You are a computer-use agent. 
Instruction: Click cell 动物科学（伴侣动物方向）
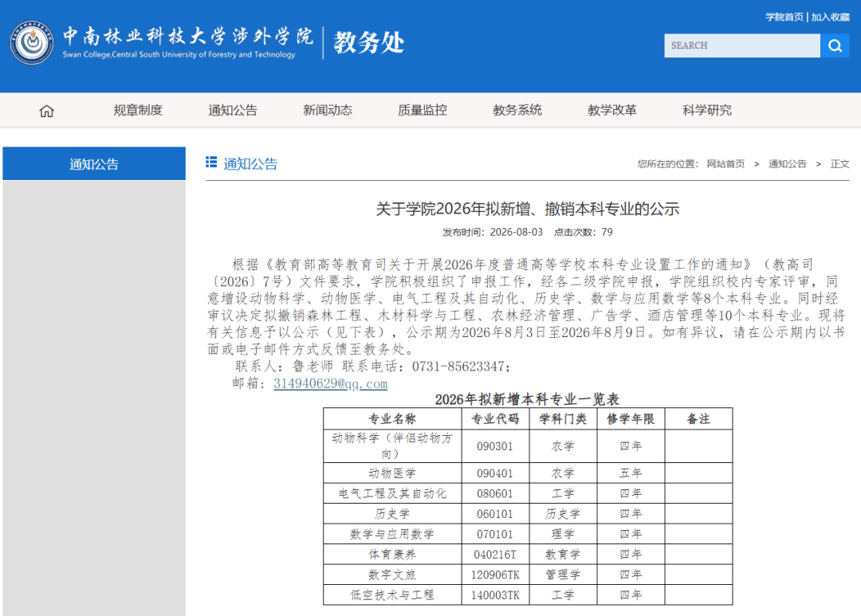(392, 445)
